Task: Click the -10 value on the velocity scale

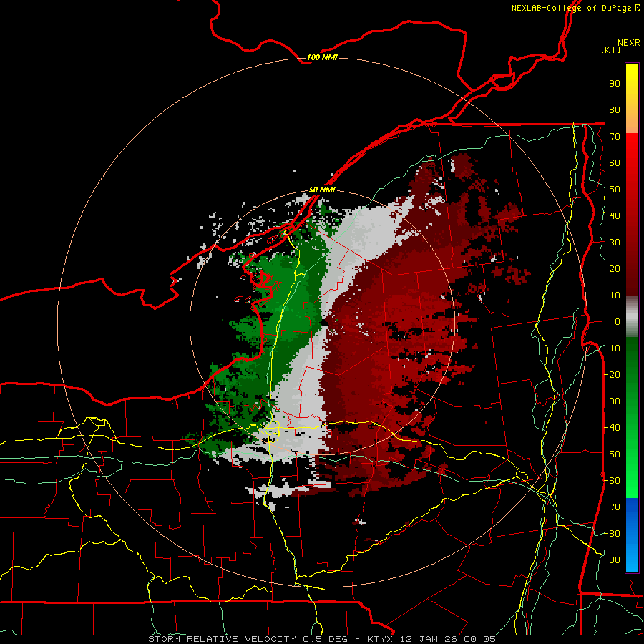Action: [x=612, y=348]
